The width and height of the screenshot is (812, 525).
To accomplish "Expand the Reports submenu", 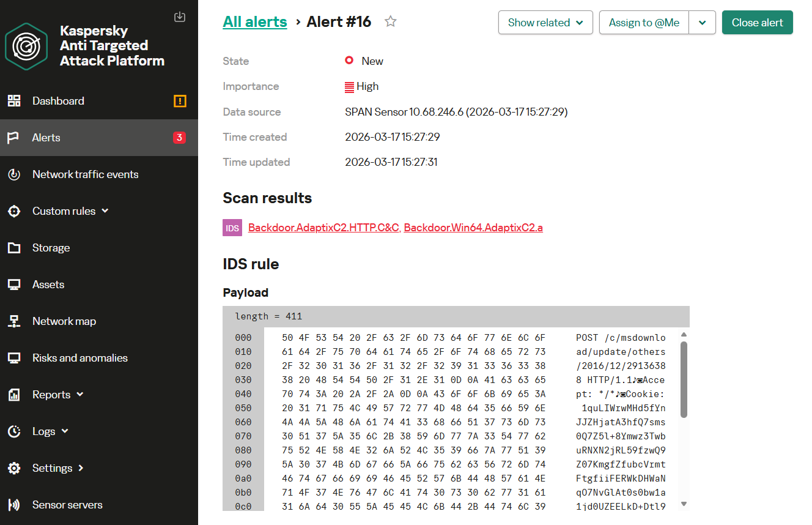I will [80, 395].
